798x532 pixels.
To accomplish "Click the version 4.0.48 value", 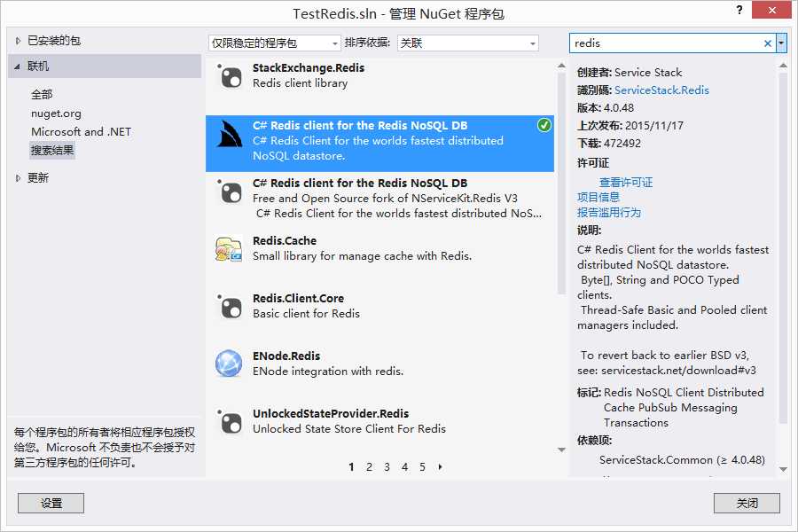I will click(x=619, y=108).
